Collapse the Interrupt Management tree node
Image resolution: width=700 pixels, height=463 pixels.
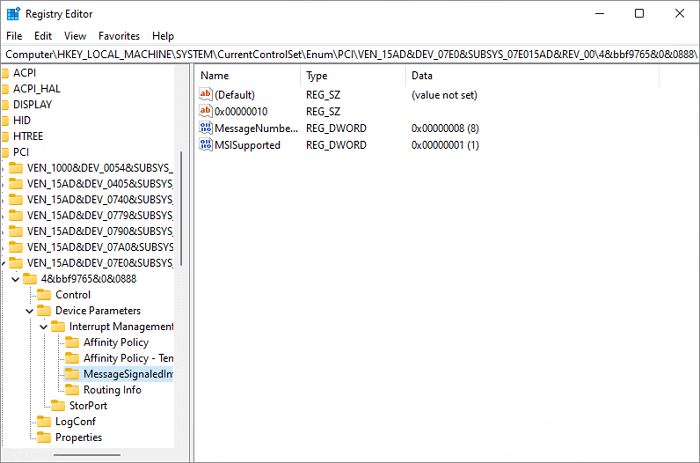[43, 327]
